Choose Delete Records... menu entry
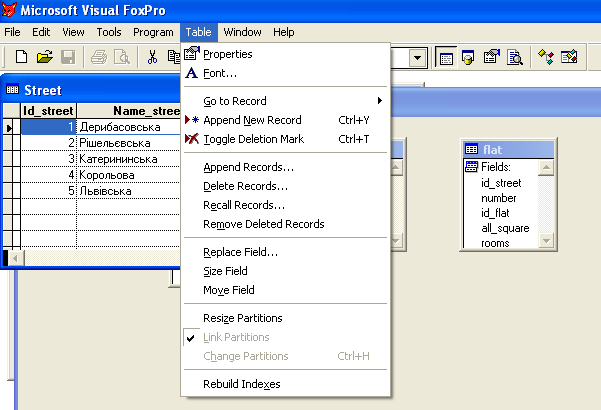This screenshot has height=410, width=601. click(286, 186)
